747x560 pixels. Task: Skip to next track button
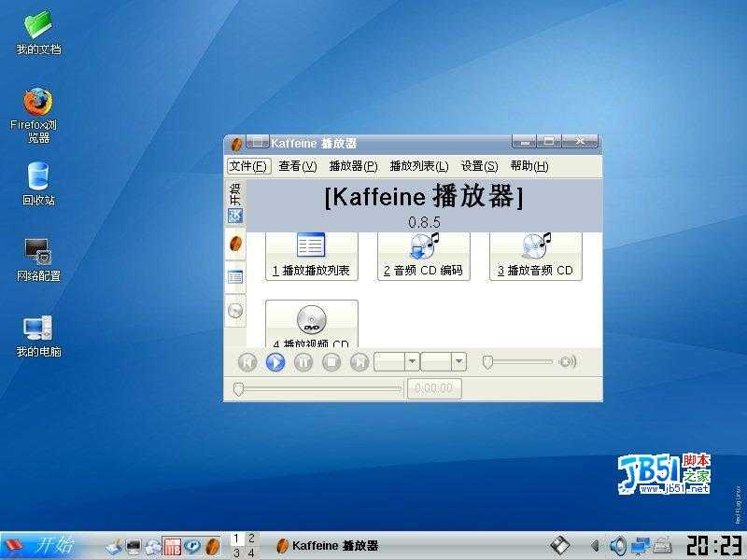[x=359, y=362]
